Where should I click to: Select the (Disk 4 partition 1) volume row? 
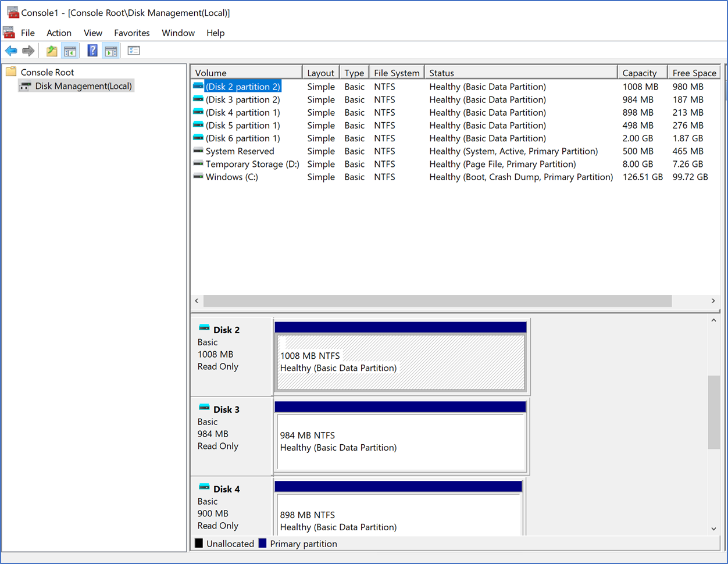click(x=455, y=112)
